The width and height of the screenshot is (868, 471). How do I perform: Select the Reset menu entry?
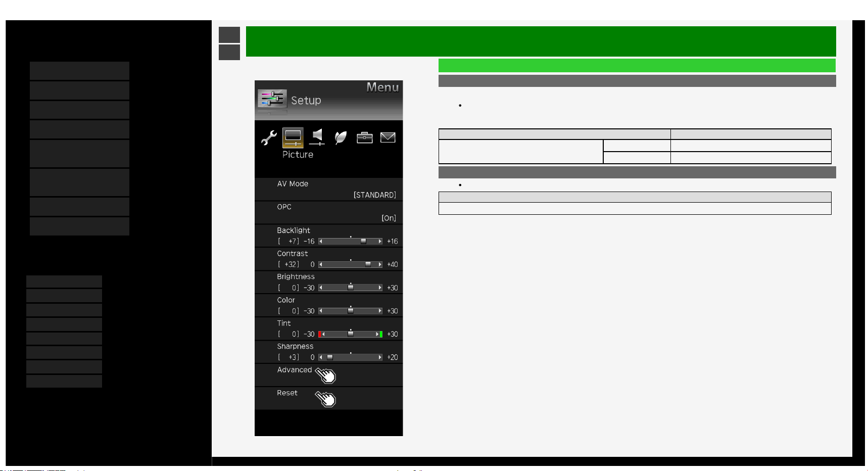click(328, 399)
